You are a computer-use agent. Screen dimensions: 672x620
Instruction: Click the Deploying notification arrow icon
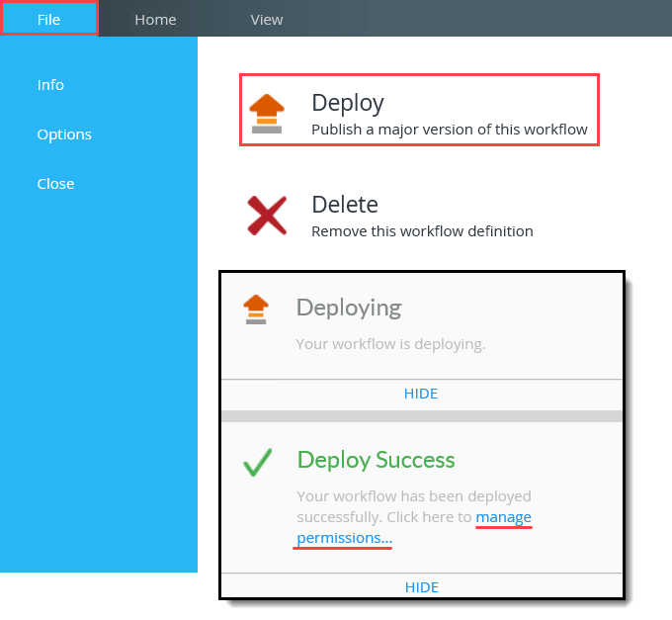click(x=256, y=310)
